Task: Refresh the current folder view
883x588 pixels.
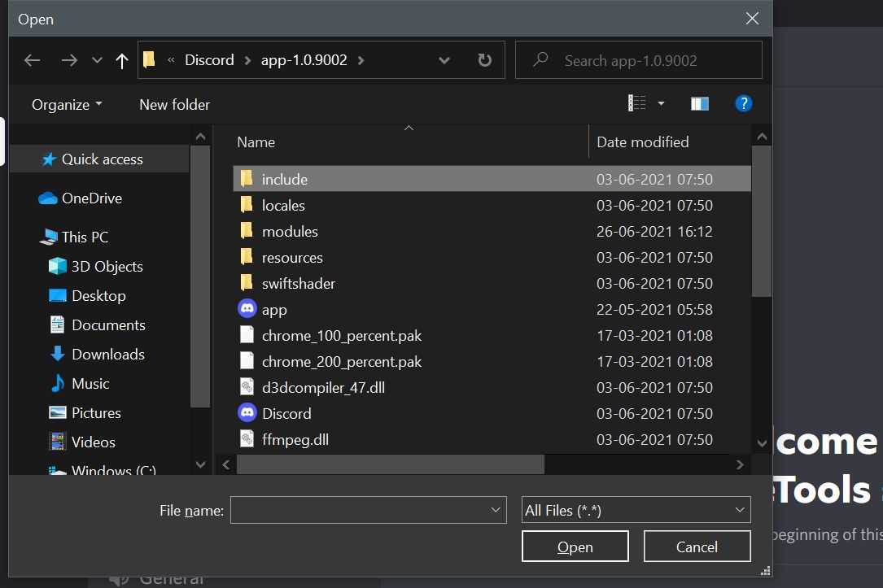Action: (x=484, y=60)
